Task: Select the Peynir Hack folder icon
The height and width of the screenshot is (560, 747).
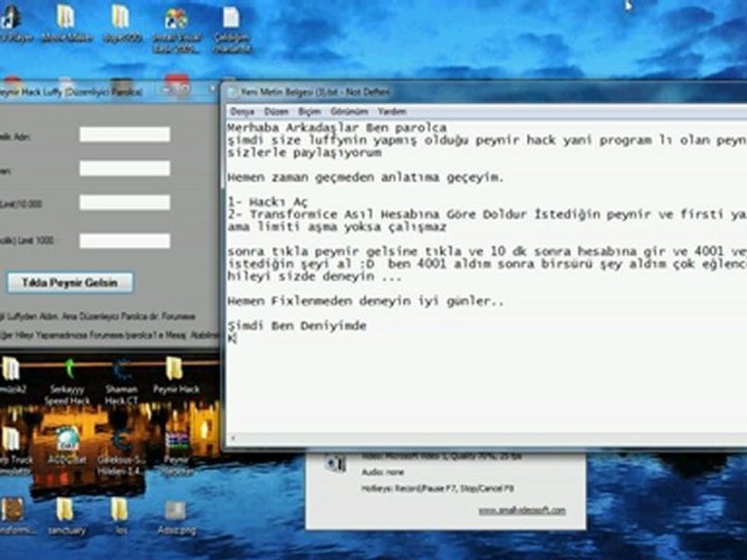Action: pyautogui.click(x=176, y=376)
